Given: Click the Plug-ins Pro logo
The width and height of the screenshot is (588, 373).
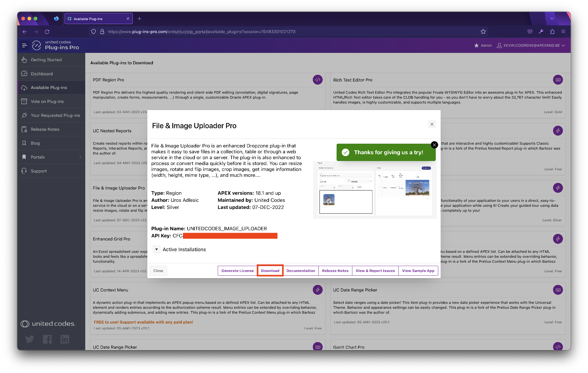Looking at the screenshot, I should point(56,45).
